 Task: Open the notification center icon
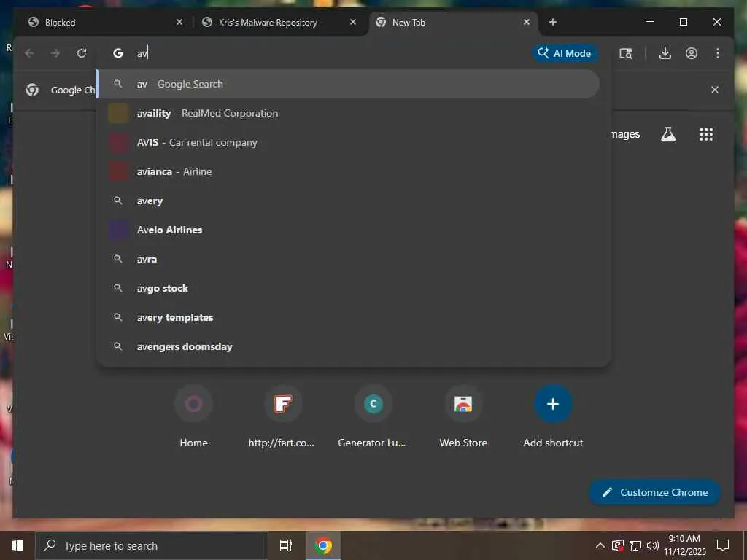pos(723,545)
